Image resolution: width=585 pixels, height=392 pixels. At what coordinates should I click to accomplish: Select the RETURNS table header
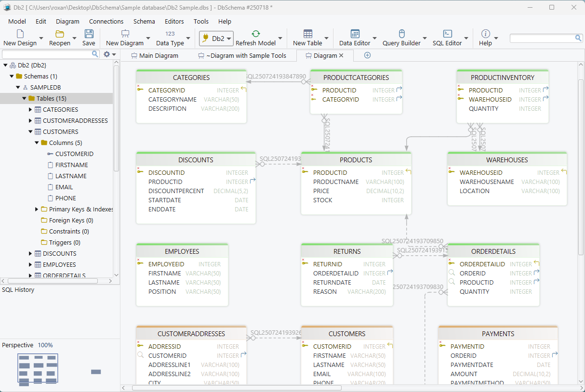coord(347,251)
